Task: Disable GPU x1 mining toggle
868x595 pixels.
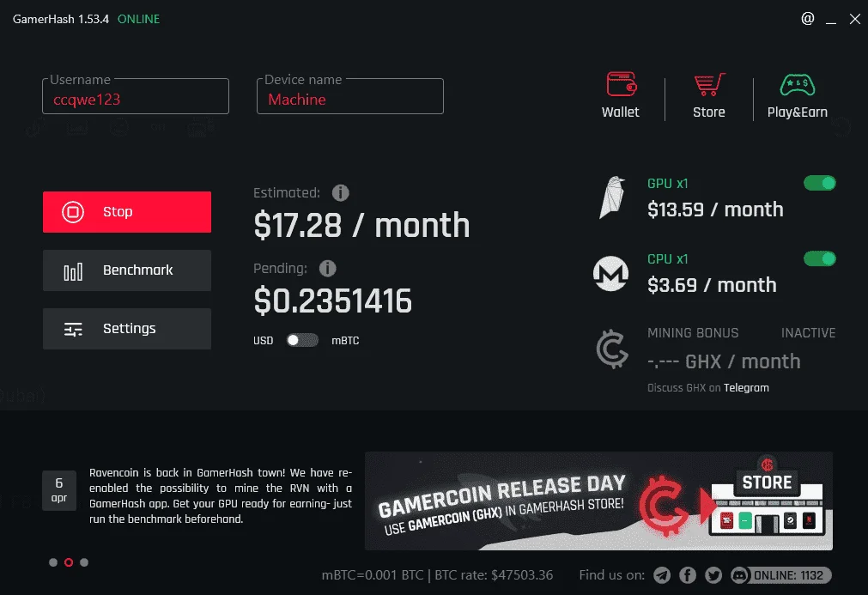Action: coord(820,183)
